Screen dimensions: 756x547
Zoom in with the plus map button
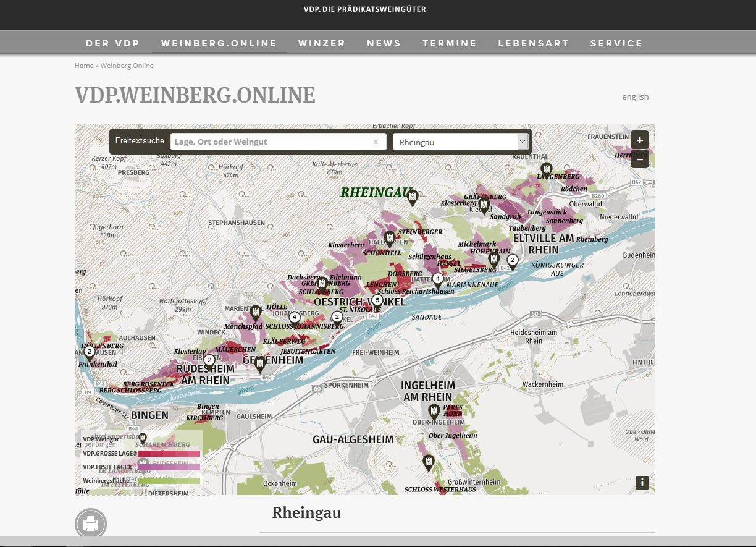(x=639, y=140)
